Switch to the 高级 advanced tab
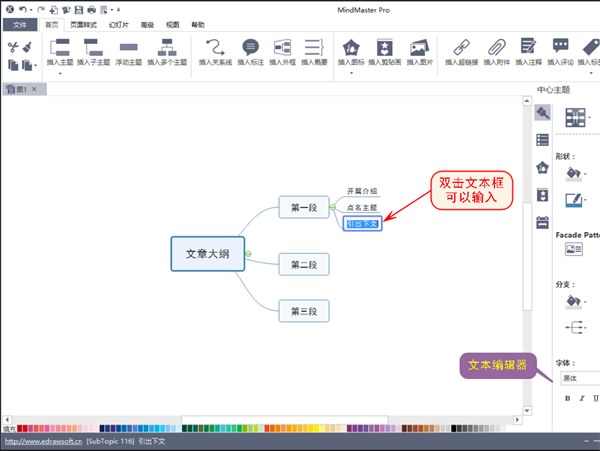600x451 pixels. [x=147, y=25]
